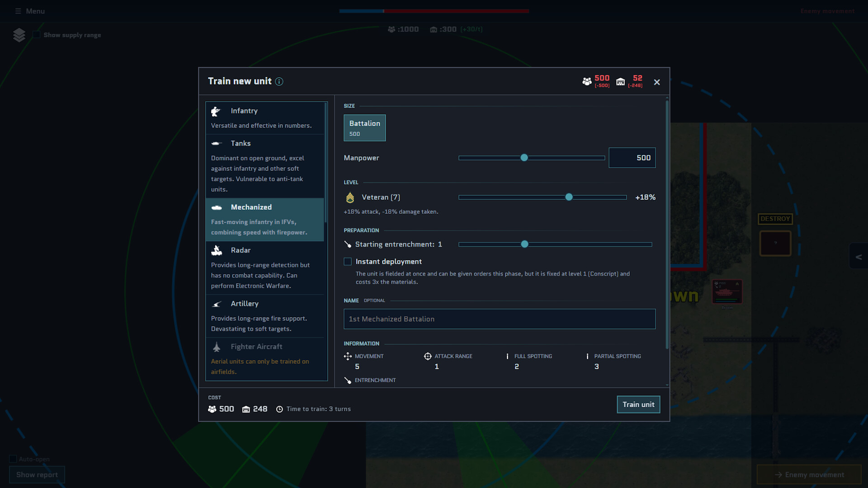The image size is (868, 488).
Task: Click the Movement stat icon
Action: tap(348, 356)
